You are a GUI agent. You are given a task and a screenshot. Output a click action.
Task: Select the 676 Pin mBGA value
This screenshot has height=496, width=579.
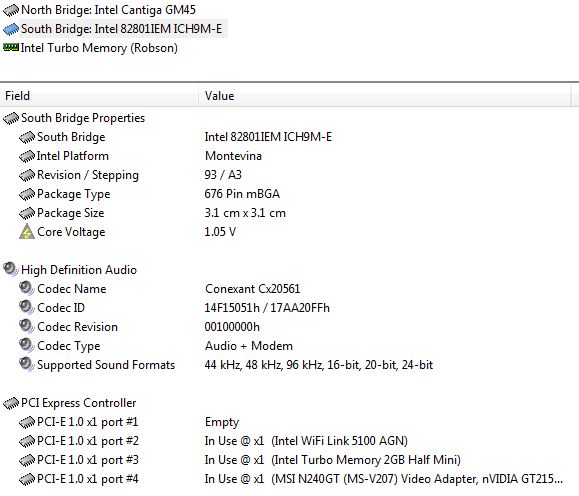(242, 194)
